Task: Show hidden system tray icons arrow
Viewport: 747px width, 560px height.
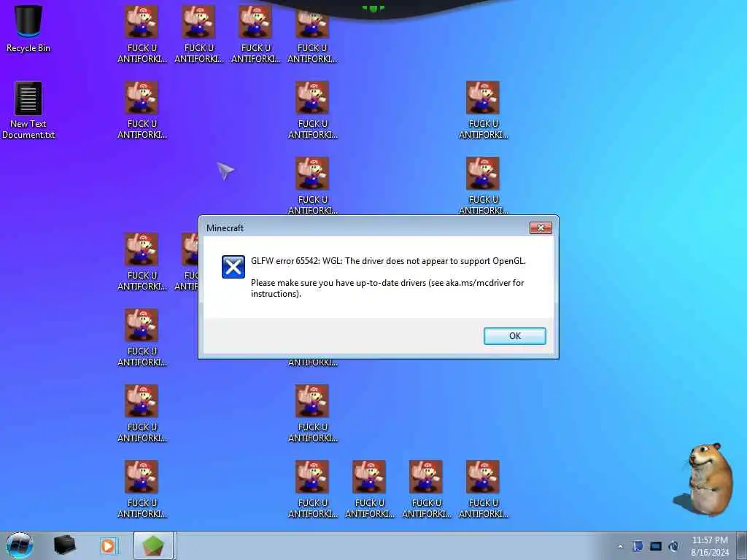Action: pos(620,546)
